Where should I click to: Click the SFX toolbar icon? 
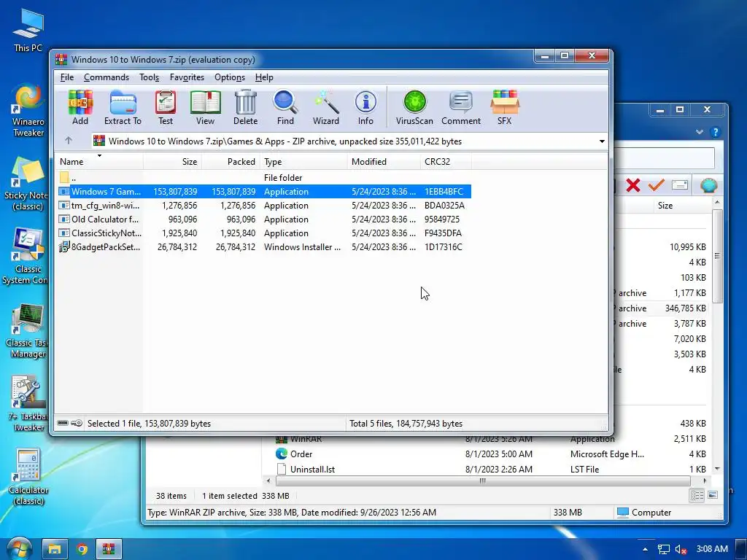coord(505,108)
